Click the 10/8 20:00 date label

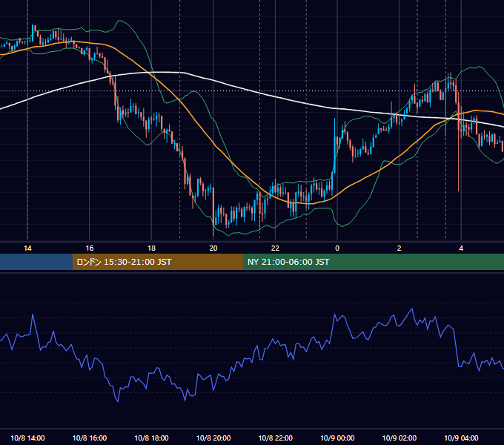[x=213, y=438]
